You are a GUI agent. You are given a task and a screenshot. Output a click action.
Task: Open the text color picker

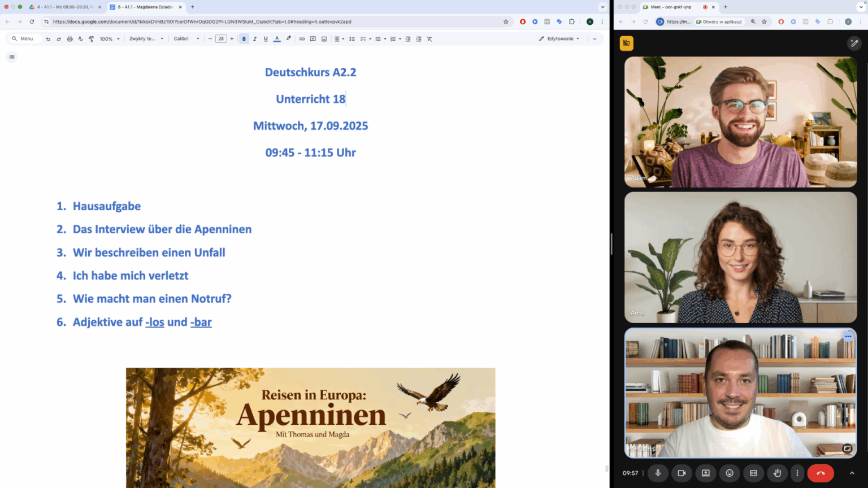pyautogui.click(x=277, y=39)
